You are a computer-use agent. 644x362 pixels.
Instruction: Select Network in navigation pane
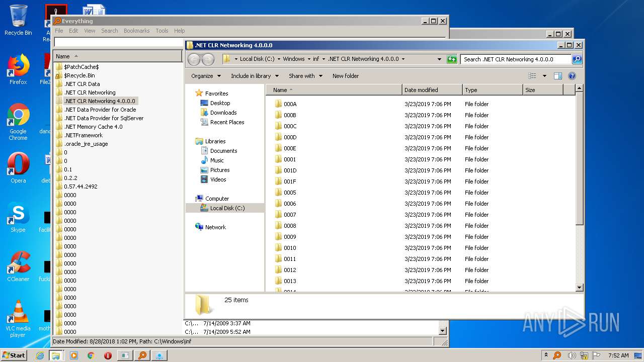coord(210,227)
